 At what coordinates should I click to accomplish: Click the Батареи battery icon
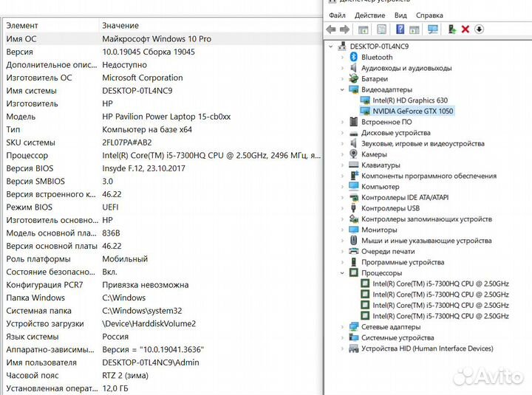pos(353,79)
